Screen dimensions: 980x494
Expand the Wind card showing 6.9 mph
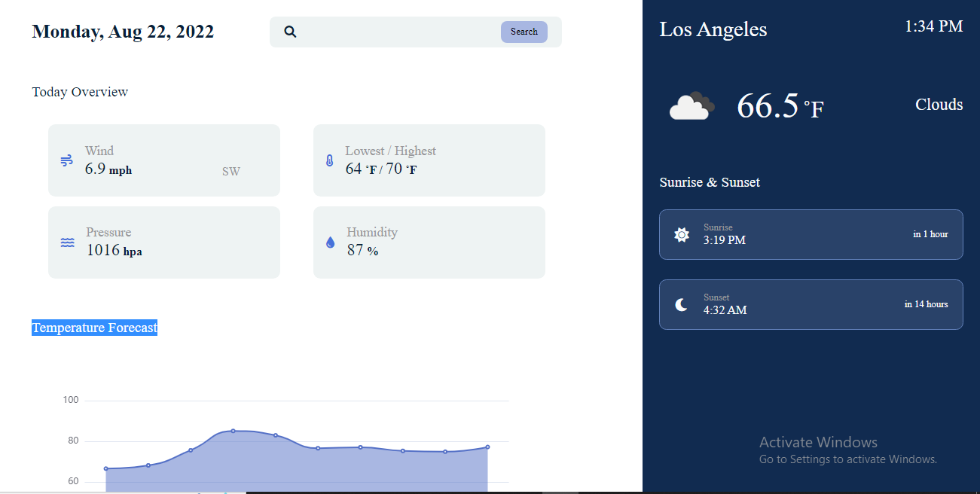point(164,160)
